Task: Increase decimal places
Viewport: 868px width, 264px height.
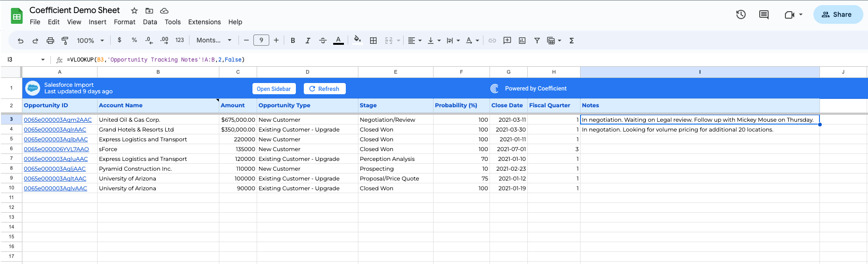Action: 164,40
